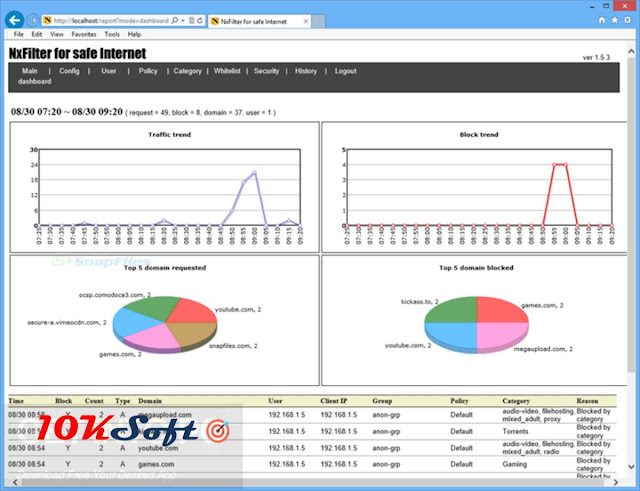The height and width of the screenshot is (491, 640).
Task: Open the Security section
Action: coord(266,71)
